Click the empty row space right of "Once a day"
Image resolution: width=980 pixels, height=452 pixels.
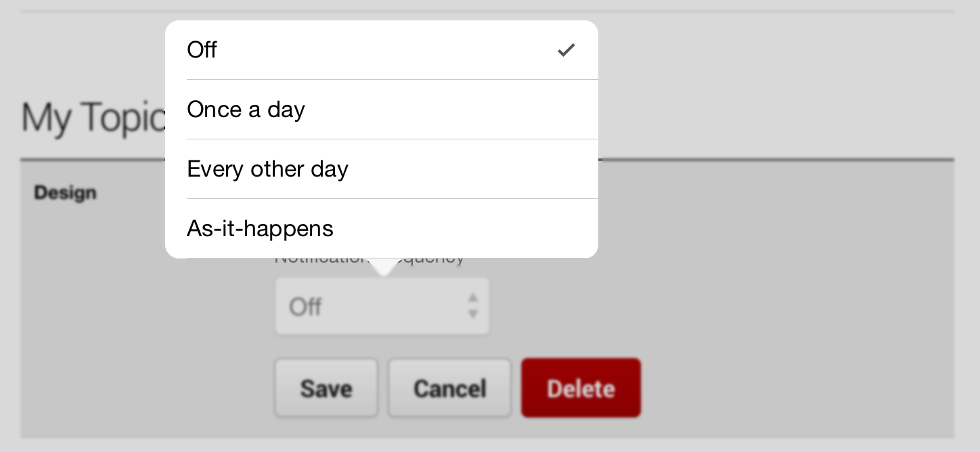451,110
